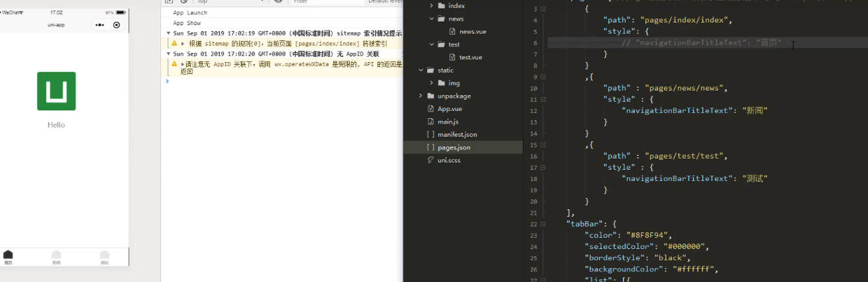
Task: Select pages.json in the project tree
Action: point(453,147)
